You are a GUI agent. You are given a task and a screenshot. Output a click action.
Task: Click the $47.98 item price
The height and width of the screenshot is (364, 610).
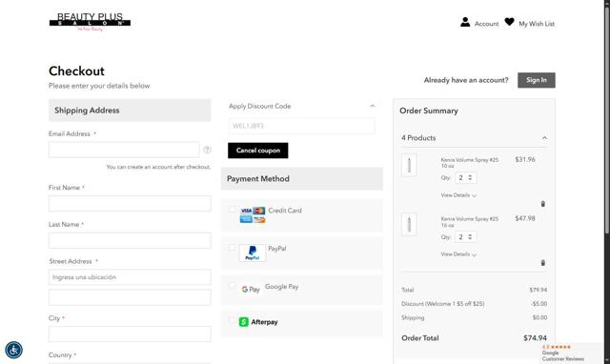point(525,218)
